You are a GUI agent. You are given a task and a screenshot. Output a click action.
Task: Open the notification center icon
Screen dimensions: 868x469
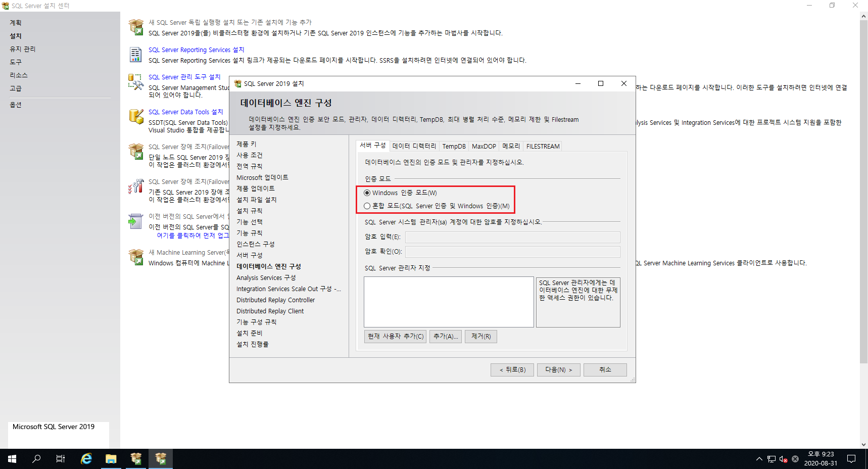point(851,459)
